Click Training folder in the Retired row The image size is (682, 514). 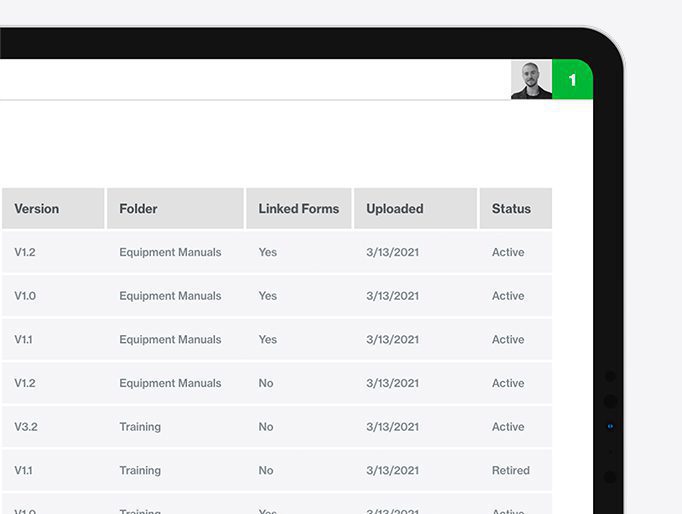(x=140, y=470)
